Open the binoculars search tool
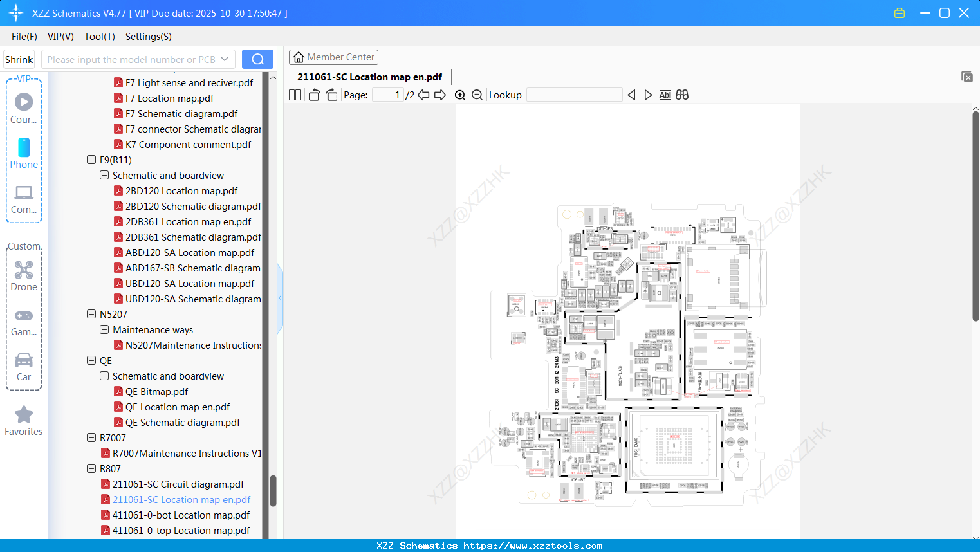Image resolution: width=980 pixels, height=552 pixels. pos(682,95)
